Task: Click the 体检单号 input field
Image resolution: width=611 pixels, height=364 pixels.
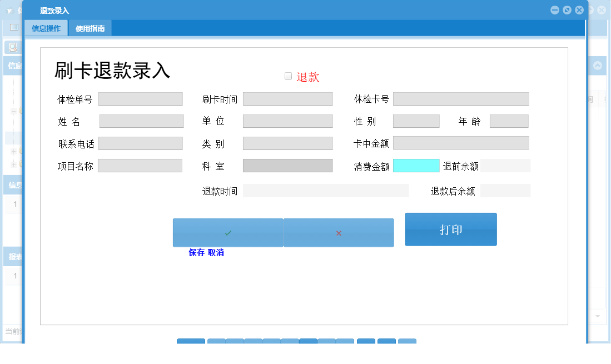Action: (140, 98)
